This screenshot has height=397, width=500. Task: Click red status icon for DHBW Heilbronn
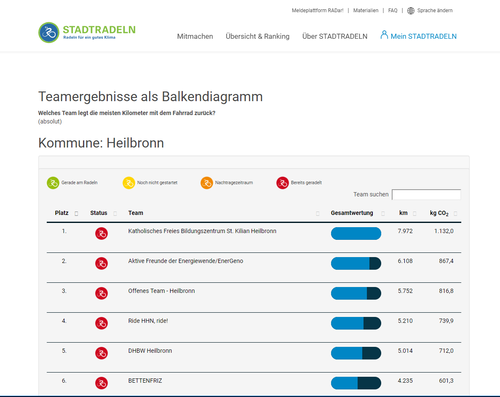101,353
